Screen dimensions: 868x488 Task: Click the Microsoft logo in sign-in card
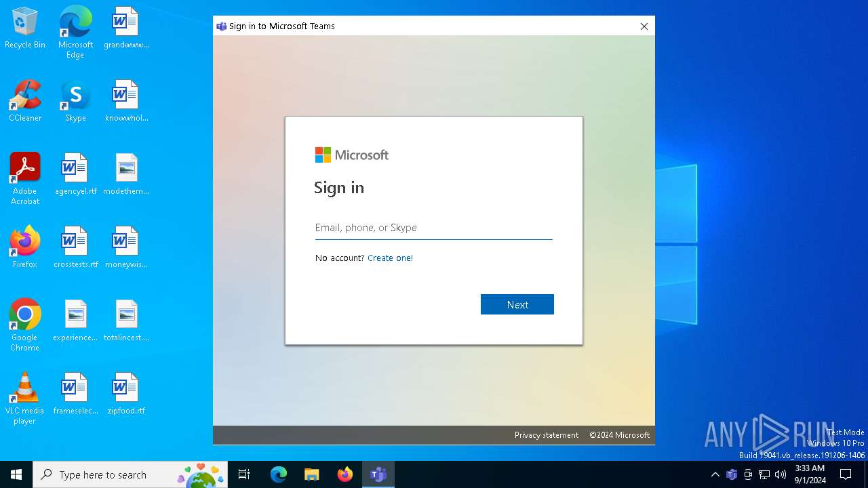352,155
